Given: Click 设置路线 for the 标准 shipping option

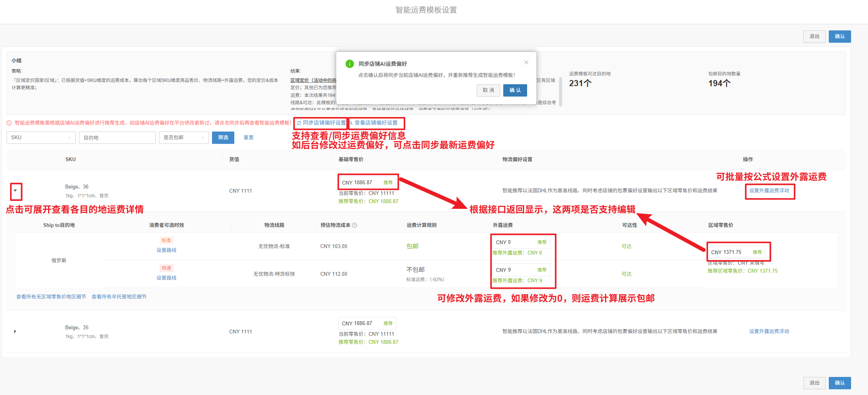Looking at the screenshot, I should [x=166, y=250].
